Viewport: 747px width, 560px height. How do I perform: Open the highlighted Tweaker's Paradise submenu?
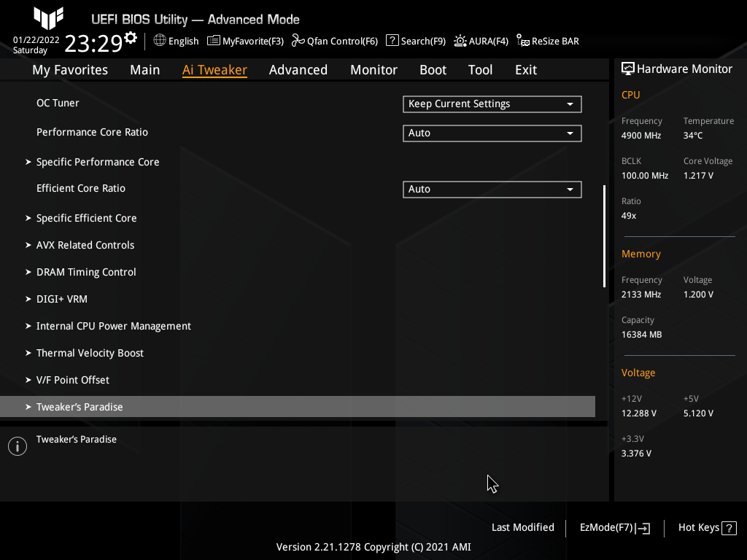(298, 407)
